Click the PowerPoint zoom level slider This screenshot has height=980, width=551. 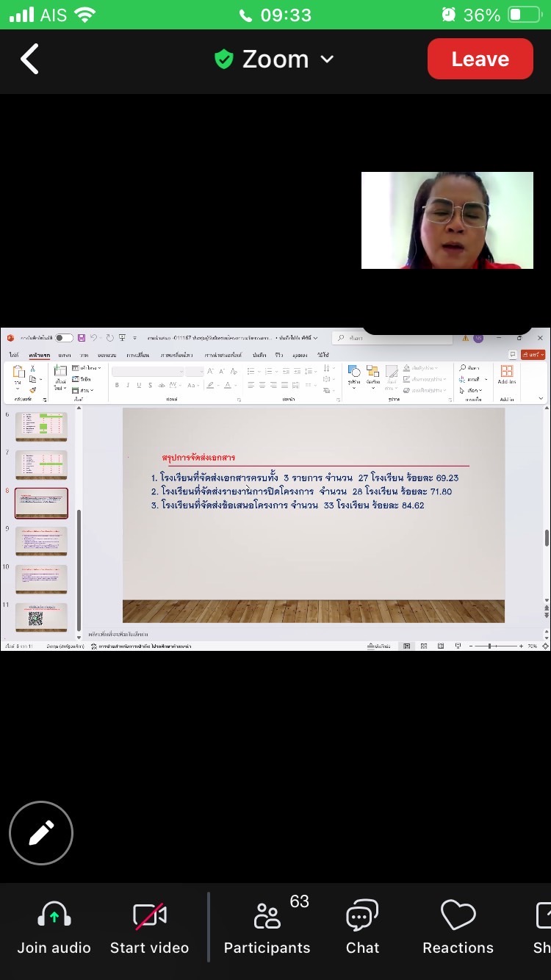pyautogui.click(x=491, y=646)
